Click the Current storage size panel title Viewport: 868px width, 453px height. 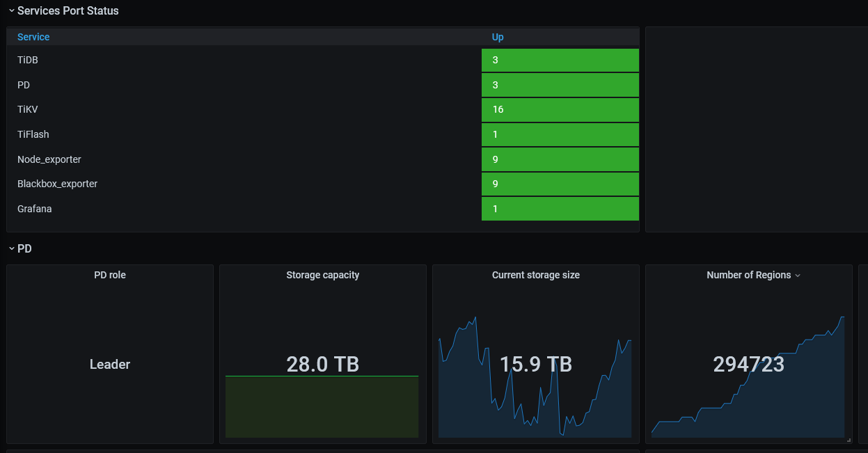pos(535,275)
